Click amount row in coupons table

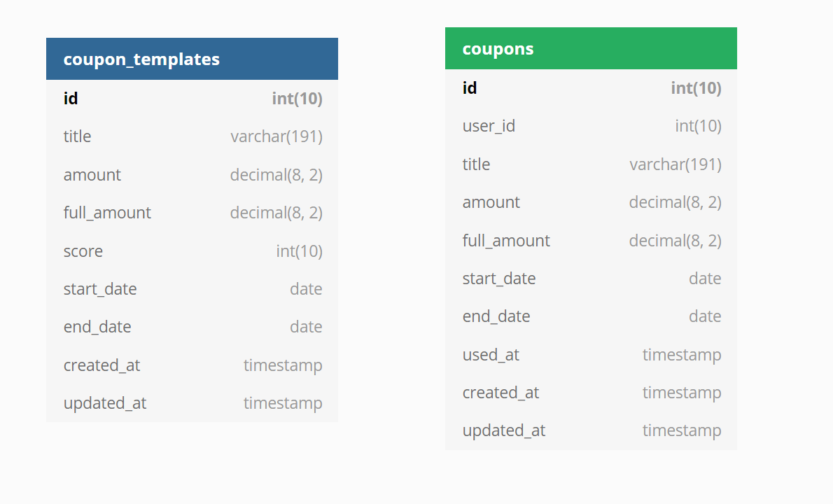point(591,202)
